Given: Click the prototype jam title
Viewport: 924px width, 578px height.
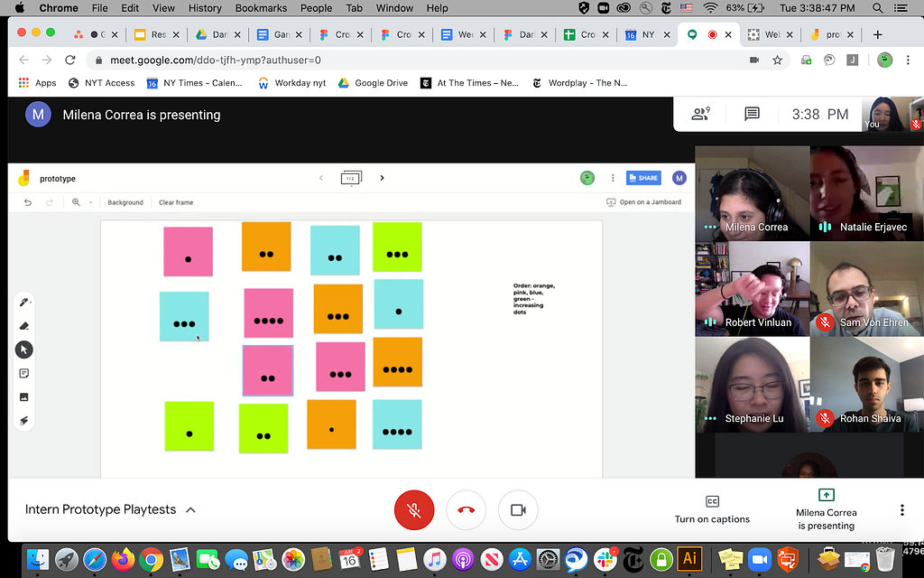Looking at the screenshot, I should [x=58, y=179].
